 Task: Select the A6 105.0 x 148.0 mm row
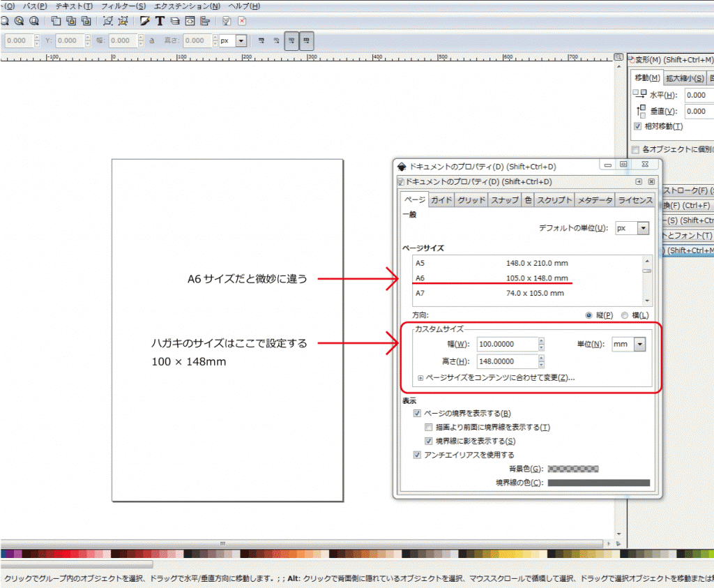526,278
